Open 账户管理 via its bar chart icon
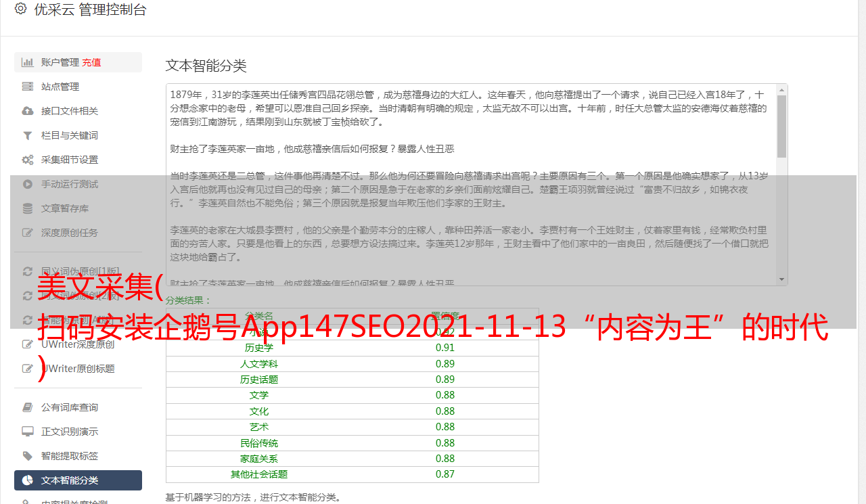The height and width of the screenshot is (504, 866). [28, 62]
